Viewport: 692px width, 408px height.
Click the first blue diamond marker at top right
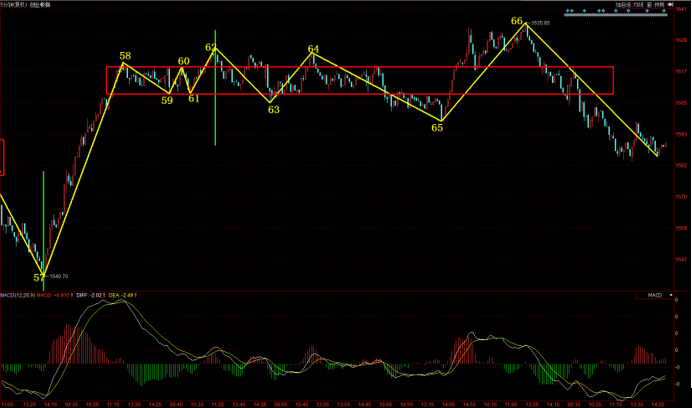(x=568, y=12)
